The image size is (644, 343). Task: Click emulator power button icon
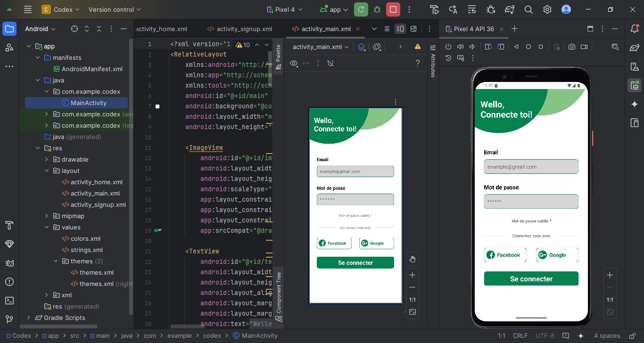point(448,47)
